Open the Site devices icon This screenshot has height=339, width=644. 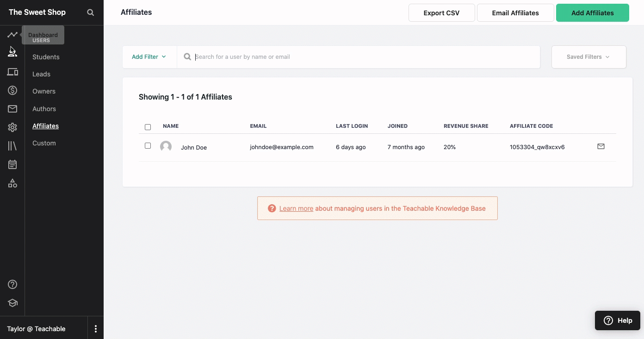point(12,72)
